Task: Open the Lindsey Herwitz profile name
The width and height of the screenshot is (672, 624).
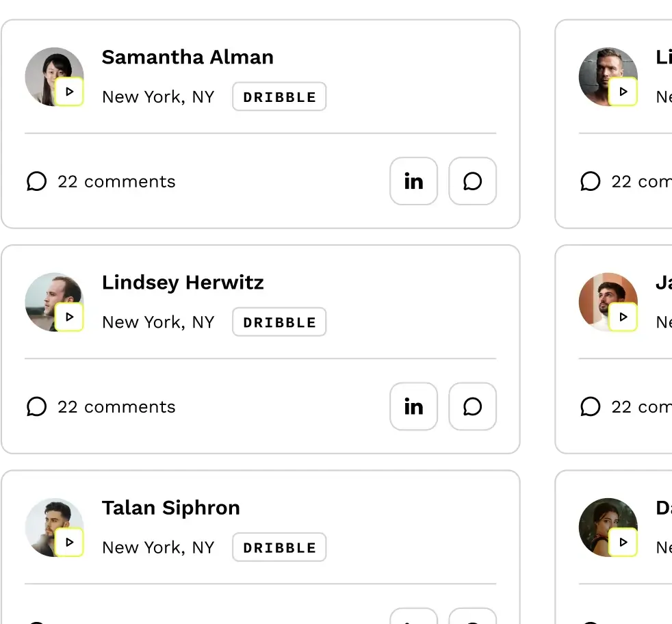Action: point(183,283)
